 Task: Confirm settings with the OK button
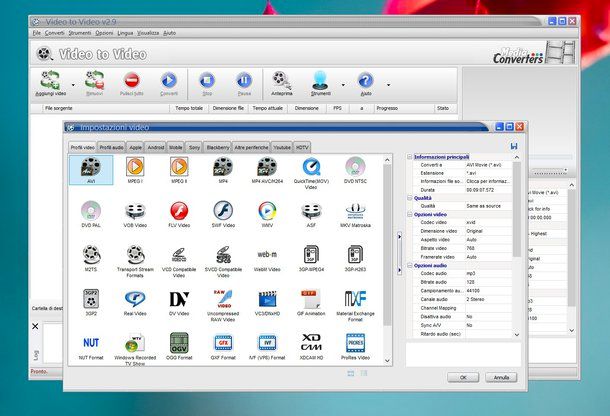click(x=463, y=377)
